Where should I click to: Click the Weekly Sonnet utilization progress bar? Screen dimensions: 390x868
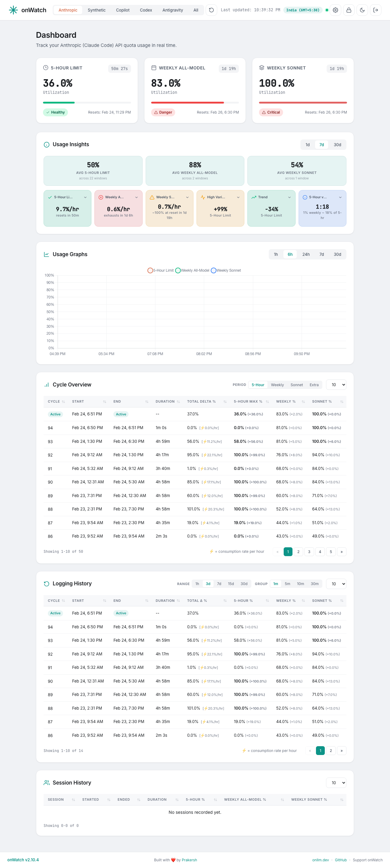point(303,102)
